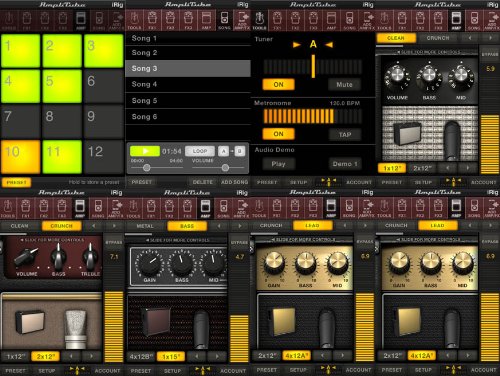Tap the tuner shortcut icon beside SETUP on Tuner screen
Screen dimensions: 500x376
tap(328, 182)
